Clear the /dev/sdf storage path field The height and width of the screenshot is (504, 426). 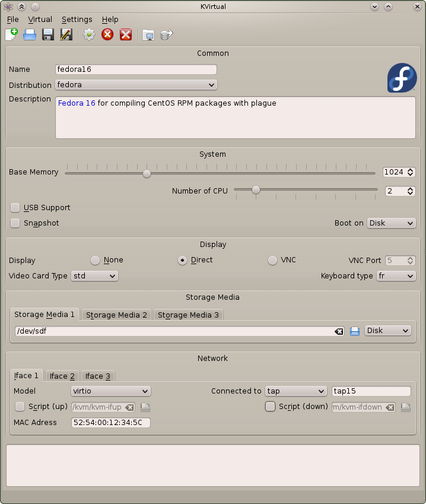339,331
